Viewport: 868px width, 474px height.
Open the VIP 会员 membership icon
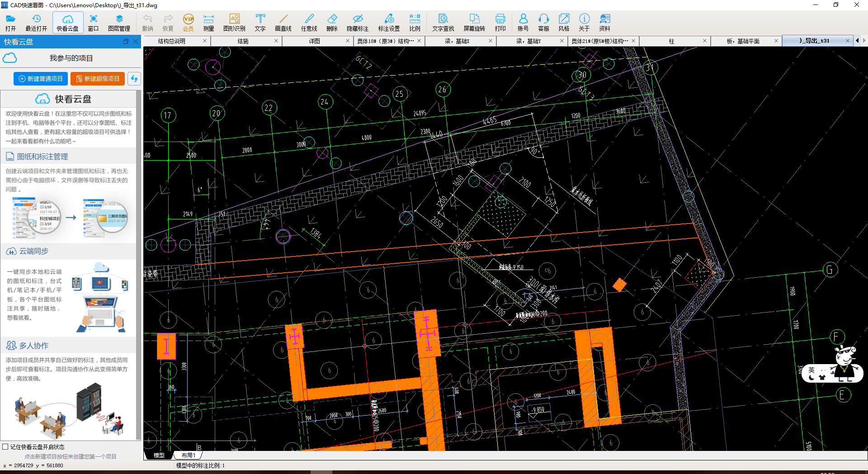tap(188, 22)
